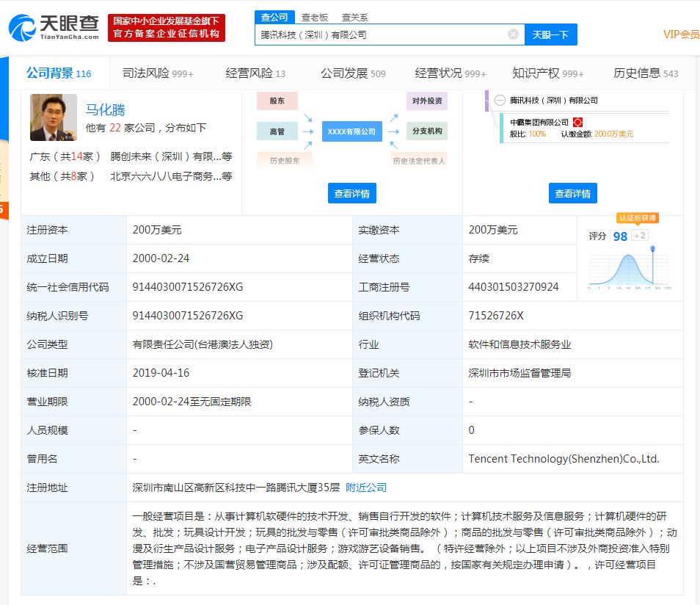Screen dimensions: 700x605
Task: Click the 天眼一下 search button
Action: (x=550, y=35)
